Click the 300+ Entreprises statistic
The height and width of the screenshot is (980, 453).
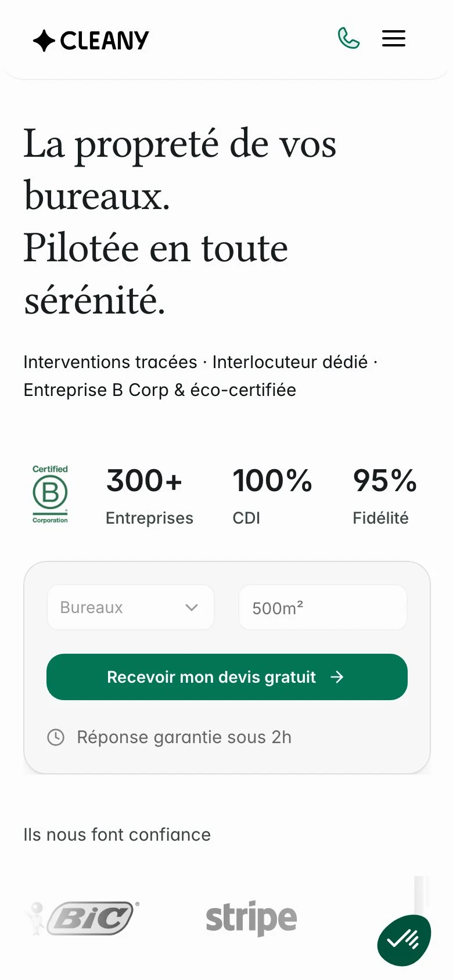coord(149,496)
